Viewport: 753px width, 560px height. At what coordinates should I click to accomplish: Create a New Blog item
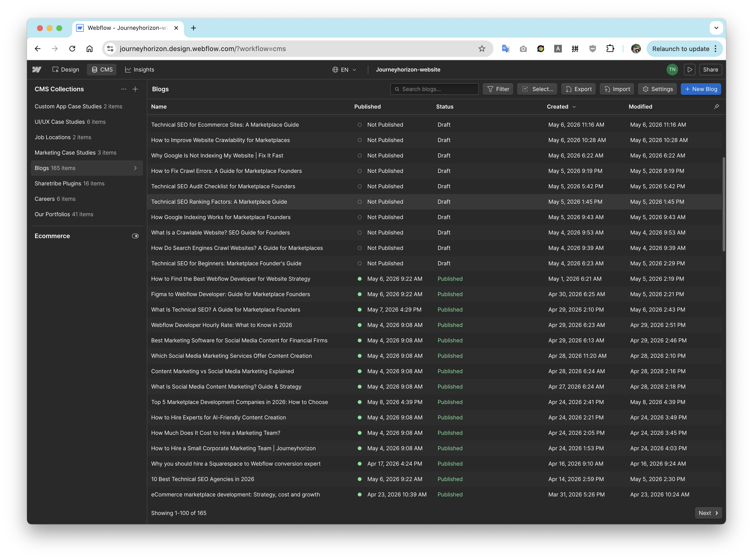click(x=701, y=89)
